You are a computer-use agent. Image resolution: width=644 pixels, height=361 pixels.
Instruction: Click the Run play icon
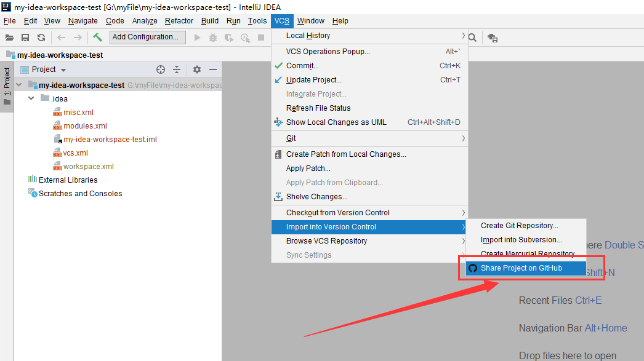[x=197, y=38]
